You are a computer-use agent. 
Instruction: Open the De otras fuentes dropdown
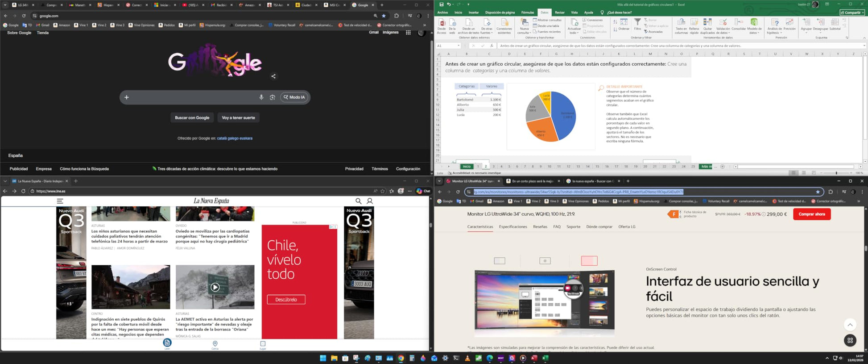click(x=487, y=26)
